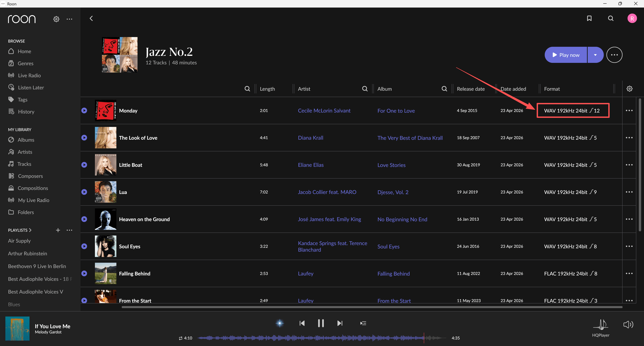Screen dimensions: 644x346
Task: Open volume control speaker icon
Action: click(x=628, y=325)
